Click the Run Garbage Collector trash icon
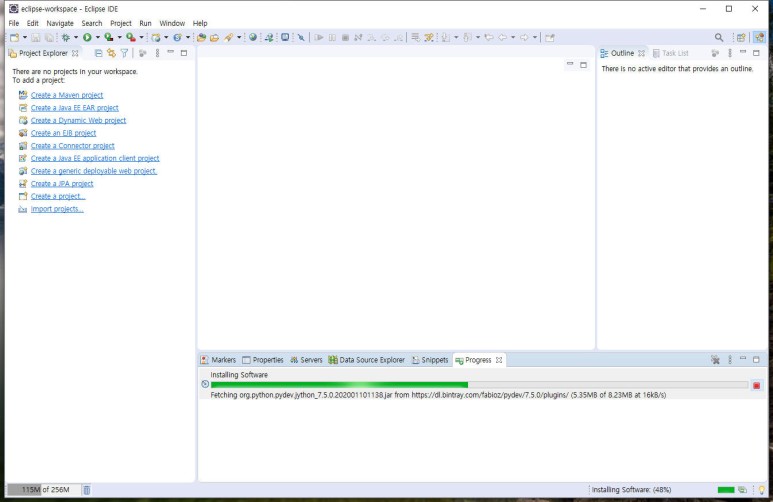 tap(86, 490)
